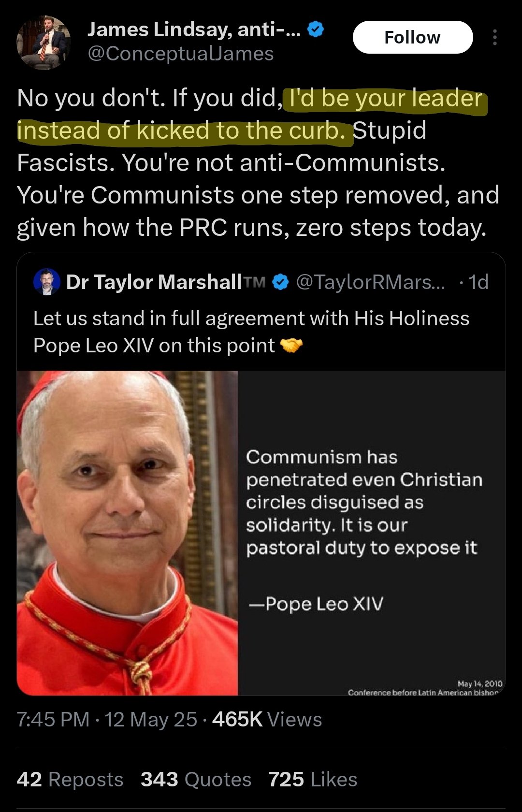Open the 465K Views analytics
This screenshot has width=522, height=812.
click(267, 719)
